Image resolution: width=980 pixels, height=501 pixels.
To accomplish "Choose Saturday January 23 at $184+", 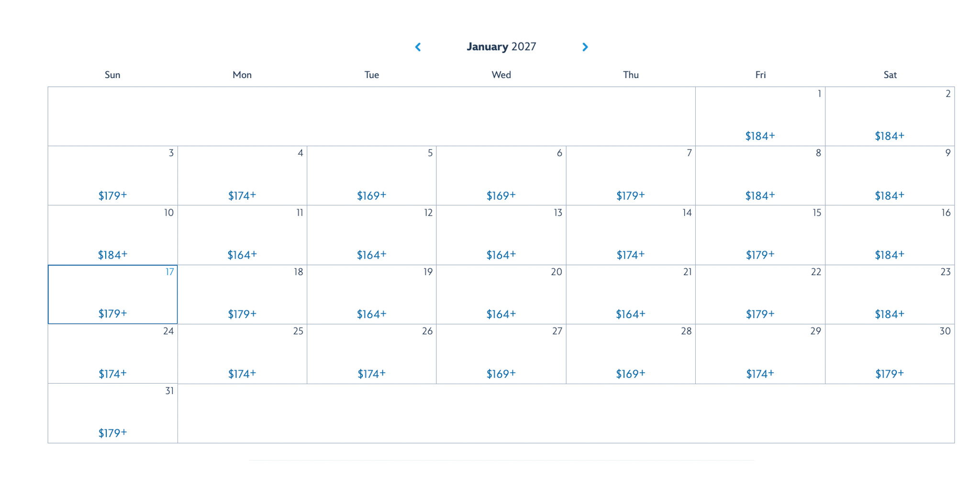I will pyautogui.click(x=890, y=295).
